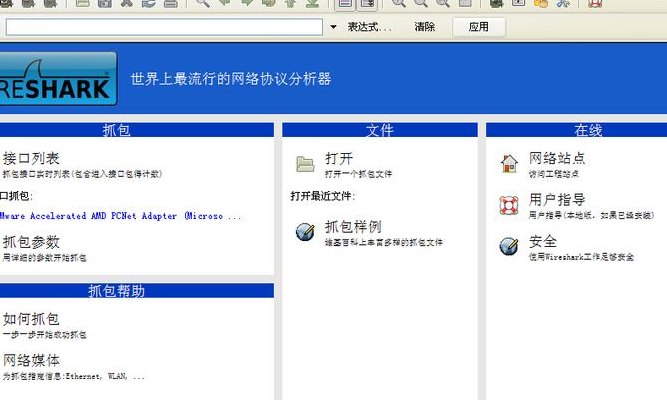The image size is (667, 400).
Task: Click the 用详细的参数开始抓包 description text
Action: click(44, 258)
